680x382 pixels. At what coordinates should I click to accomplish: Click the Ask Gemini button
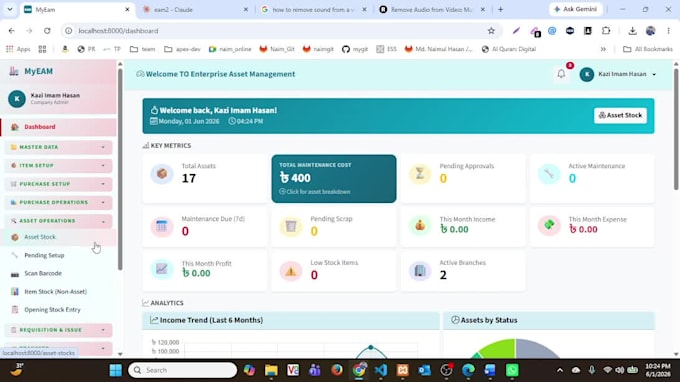click(575, 9)
